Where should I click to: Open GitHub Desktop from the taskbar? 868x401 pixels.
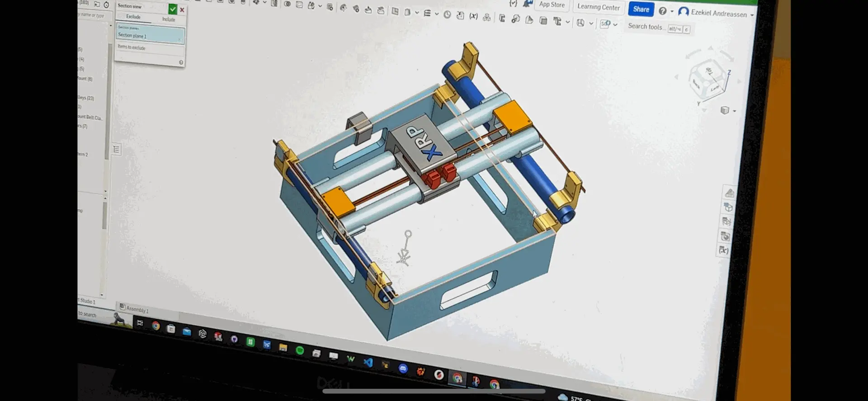[x=234, y=339]
